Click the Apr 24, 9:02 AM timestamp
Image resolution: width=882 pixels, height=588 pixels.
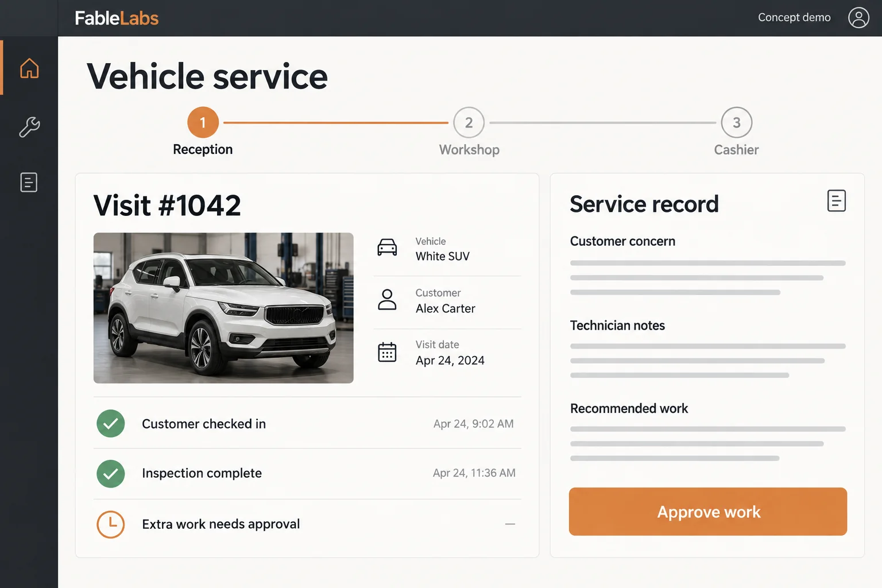click(x=474, y=424)
